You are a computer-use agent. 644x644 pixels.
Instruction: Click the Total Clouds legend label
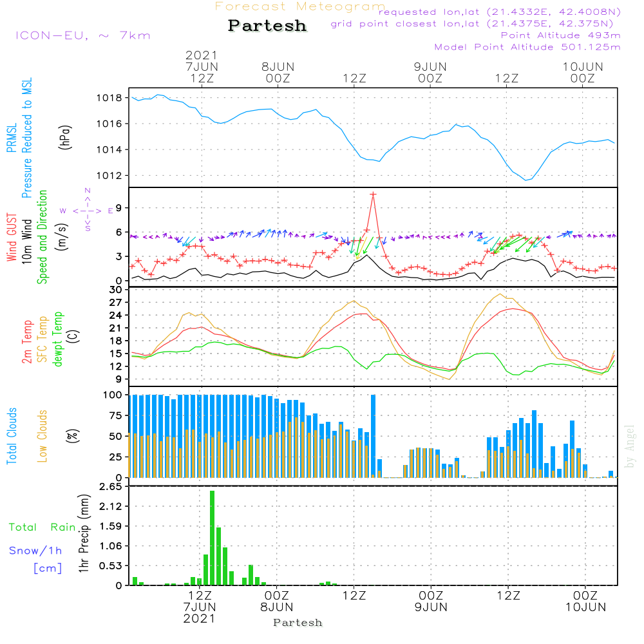coord(12,436)
